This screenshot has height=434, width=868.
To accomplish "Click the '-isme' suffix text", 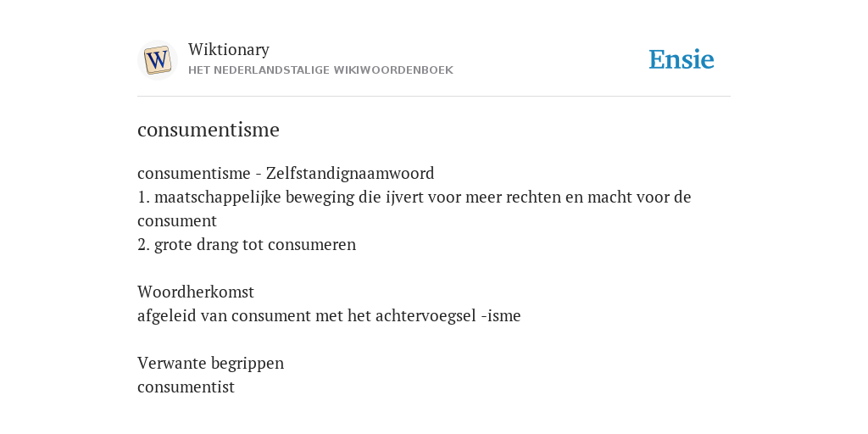I will 501,315.
